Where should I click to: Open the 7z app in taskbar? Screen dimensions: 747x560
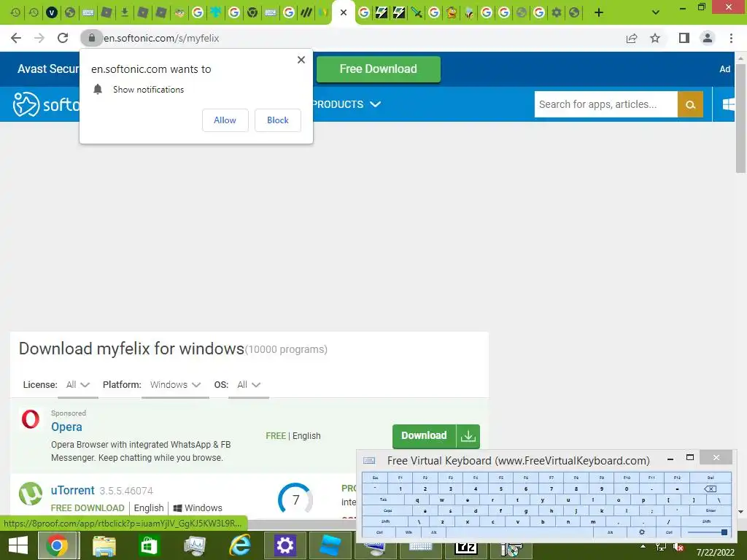(466, 548)
